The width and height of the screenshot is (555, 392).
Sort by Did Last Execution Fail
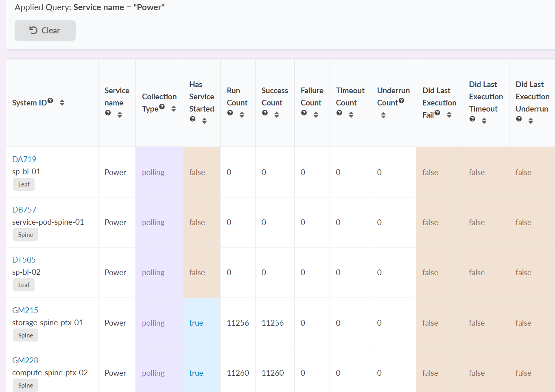click(449, 115)
